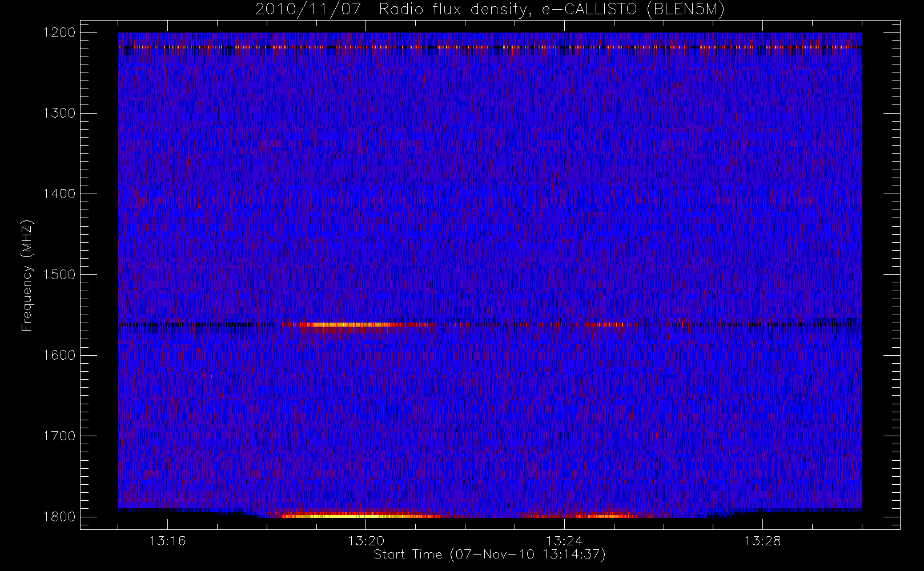Image resolution: width=924 pixels, height=571 pixels.
Task: Click the 1300 frequency tick label
Action: [59, 113]
